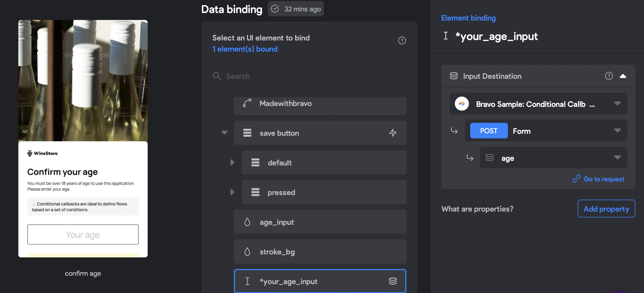The width and height of the screenshot is (644, 293).
Task: Click the Airtable logo icon in destination
Action: 462,104
